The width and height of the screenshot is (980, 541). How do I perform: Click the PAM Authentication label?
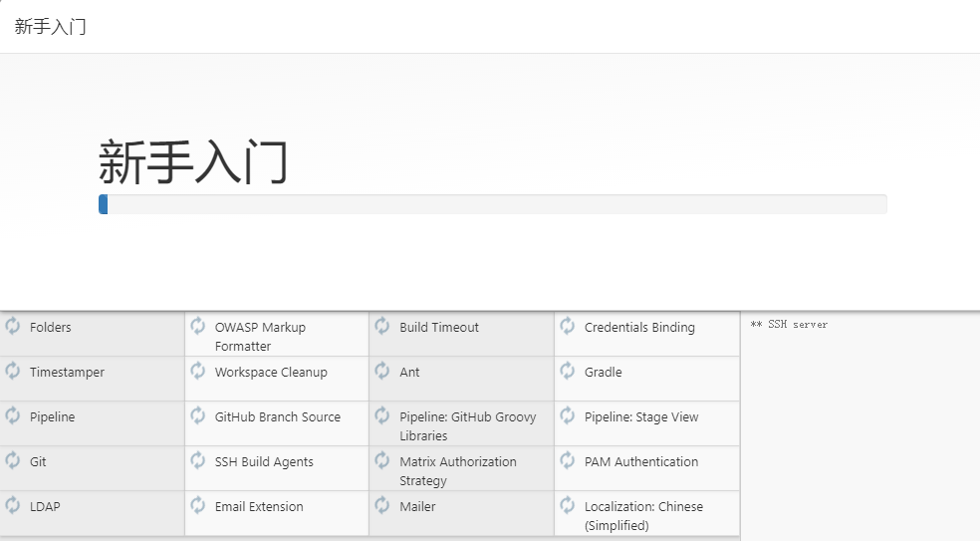click(x=641, y=461)
